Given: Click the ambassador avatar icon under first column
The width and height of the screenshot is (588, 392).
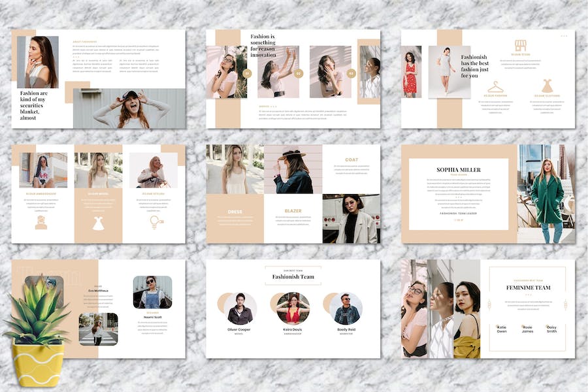Looking at the screenshot, I should (41, 223).
